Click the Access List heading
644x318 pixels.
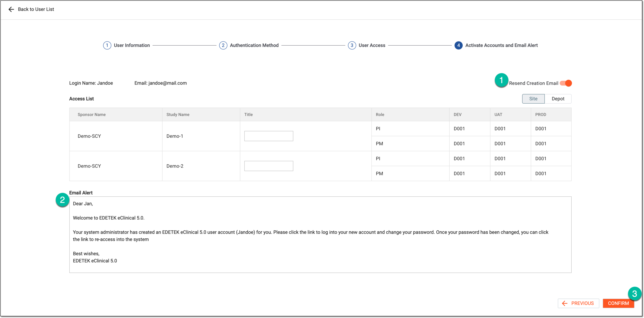pos(81,99)
